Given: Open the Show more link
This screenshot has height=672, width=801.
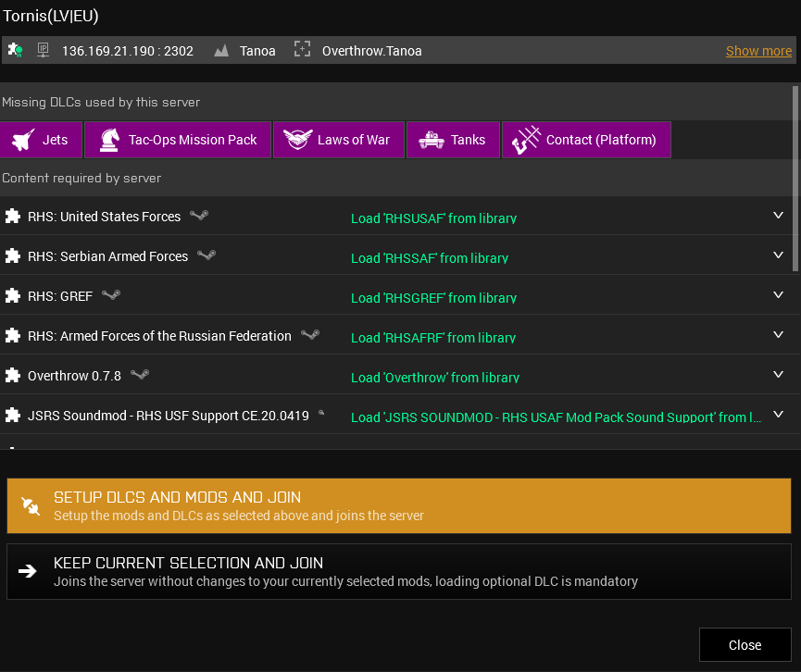Looking at the screenshot, I should pos(758,51).
